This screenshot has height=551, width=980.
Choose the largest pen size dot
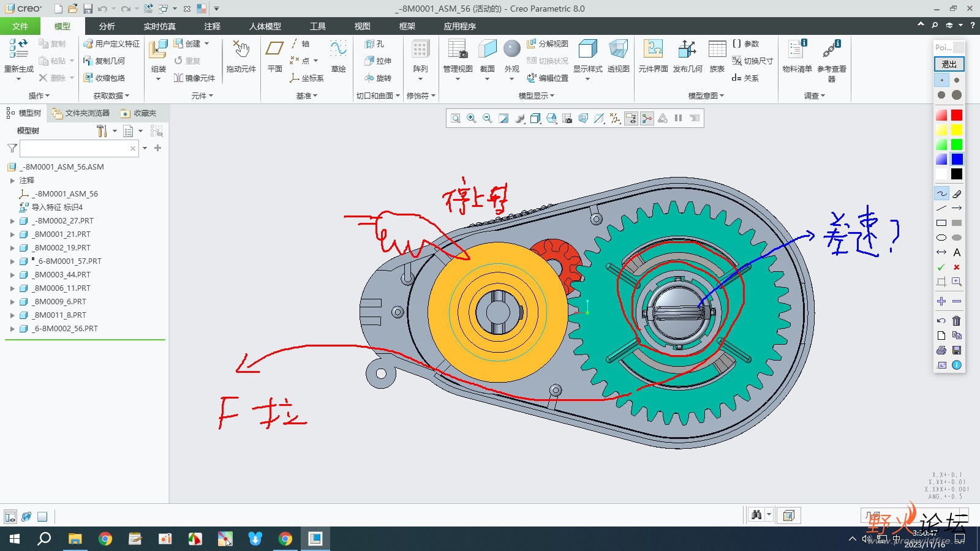[957, 95]
